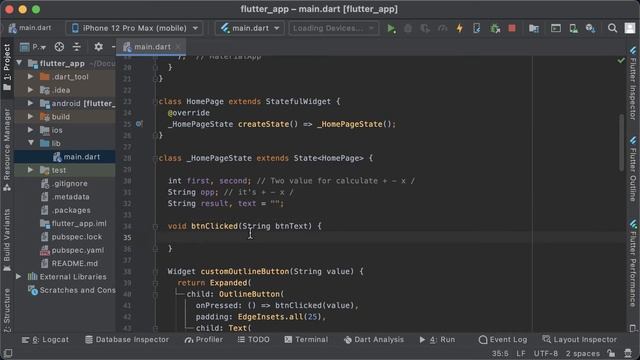Open the Flutter Outline side panel
Viewport: 640px width, 360px height.
click(633, 170)
